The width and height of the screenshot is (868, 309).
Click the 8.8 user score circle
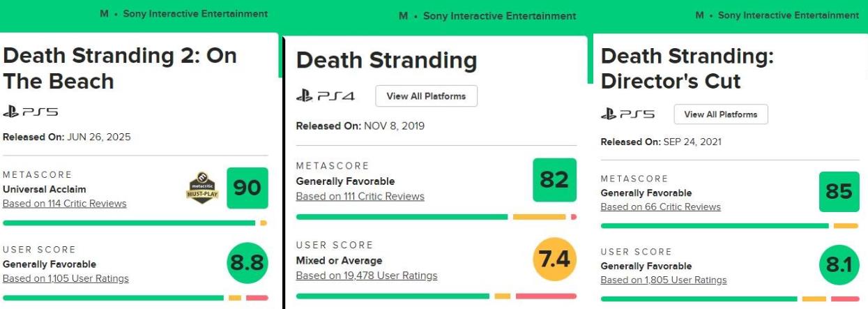point(248,262)
